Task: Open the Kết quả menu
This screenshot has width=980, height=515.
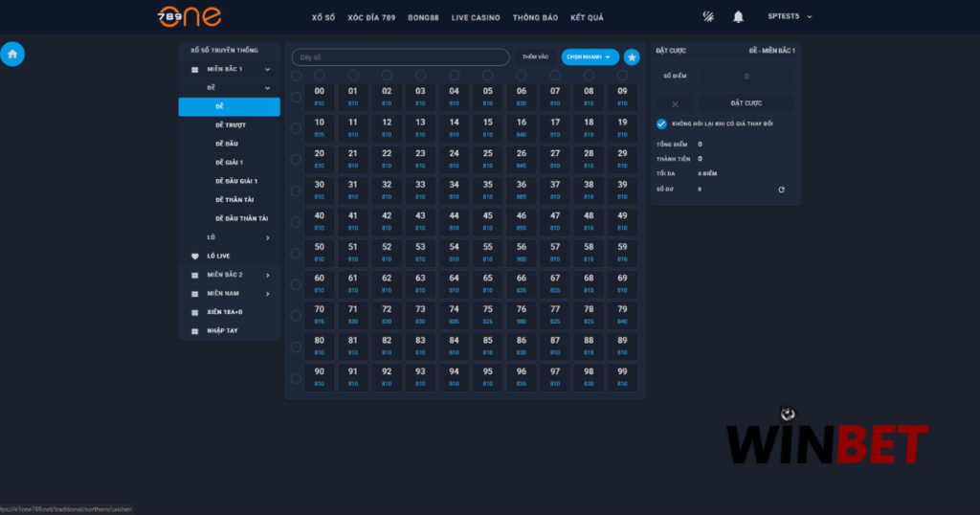Action: click(x=587, y=17)
